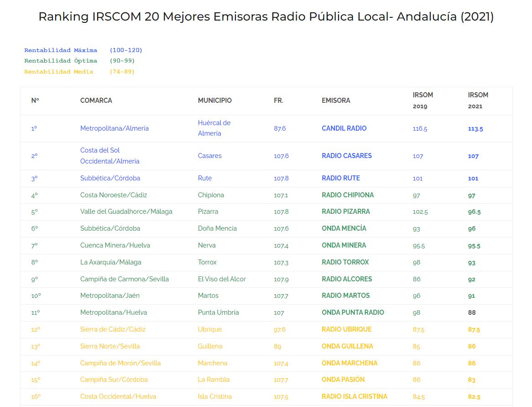532x407 pixels.
Task: Choose RADIO ISLA CRISTINA station
Action: click(x=354, y=396)
